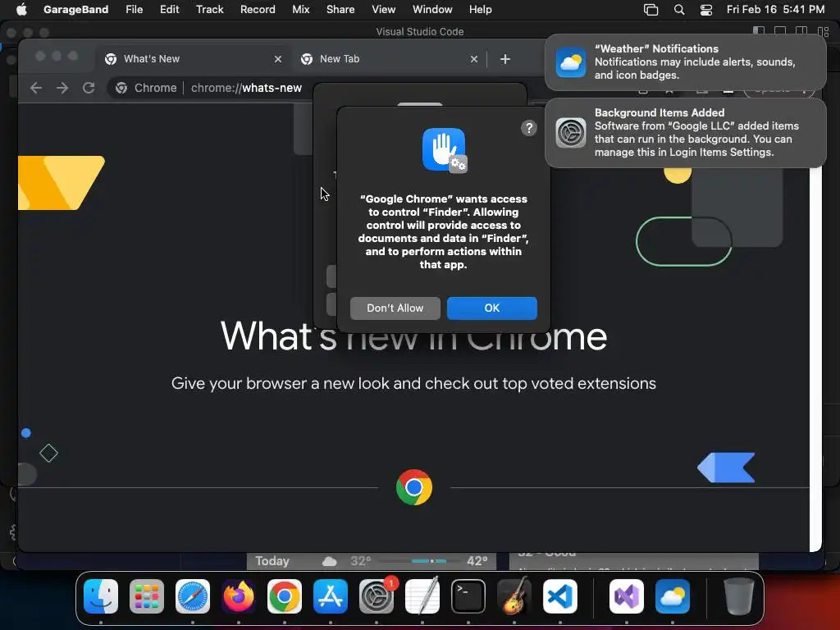Open App Store from the Dock
This screenshot has height=630, width=840.
click(x=331, y=596)
